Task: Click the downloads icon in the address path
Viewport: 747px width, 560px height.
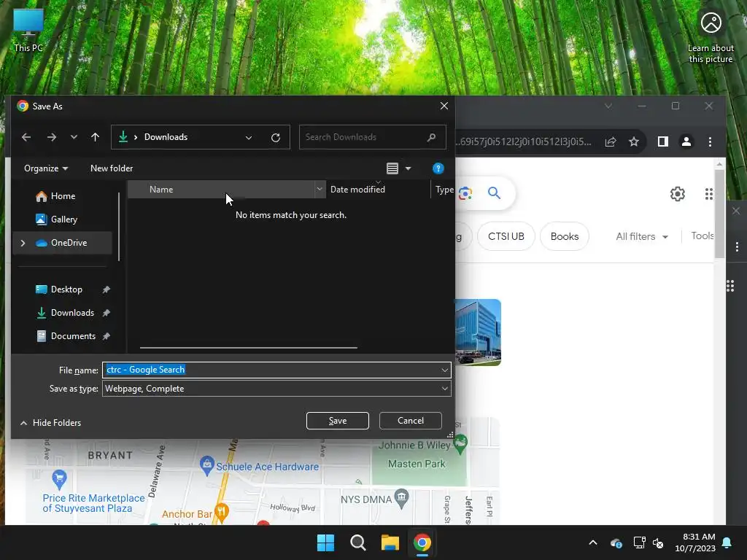Action: [123, 137]
